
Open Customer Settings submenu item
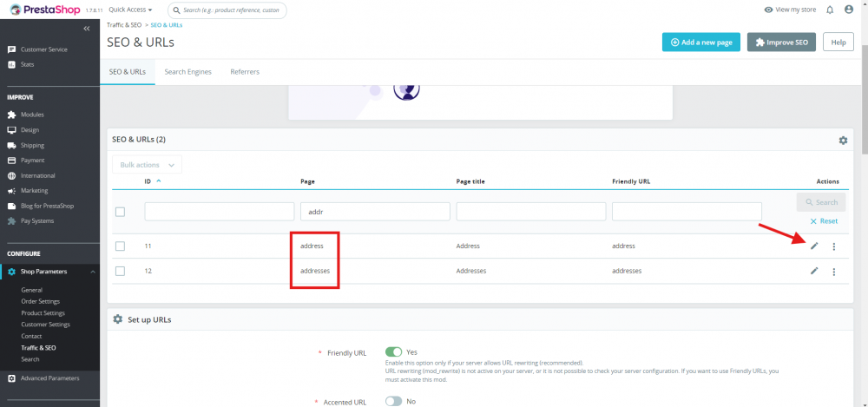[45, 325]
